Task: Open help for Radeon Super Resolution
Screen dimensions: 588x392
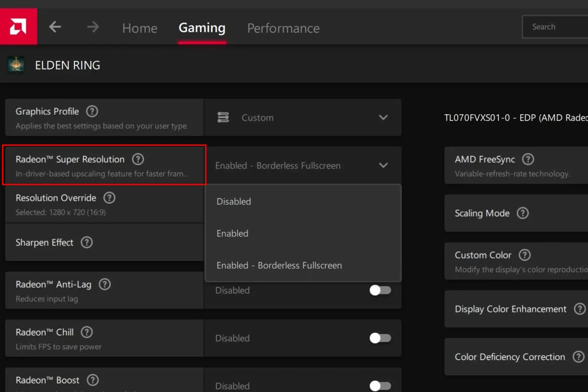Action: pyautogui.click(x=138, y=159)
